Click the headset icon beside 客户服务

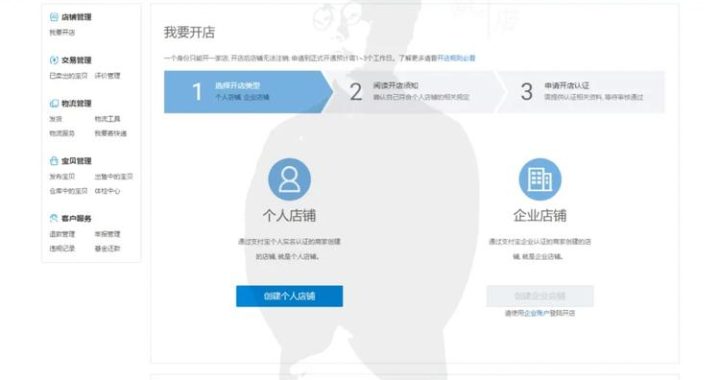[x=54, y=218]
